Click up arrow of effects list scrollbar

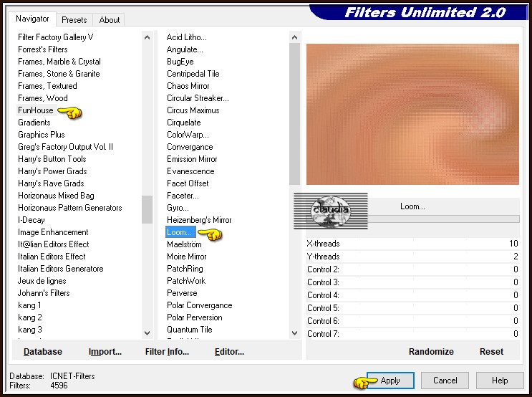(294, 37)
